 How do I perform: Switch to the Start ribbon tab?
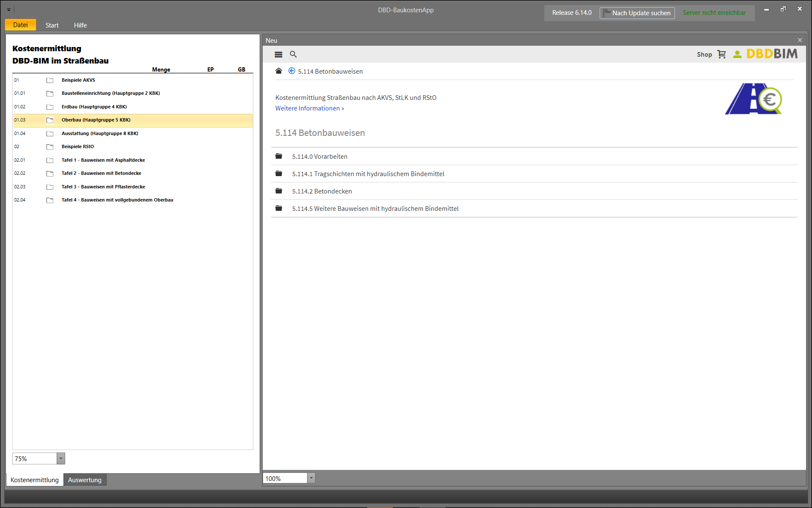click(52, 25)
